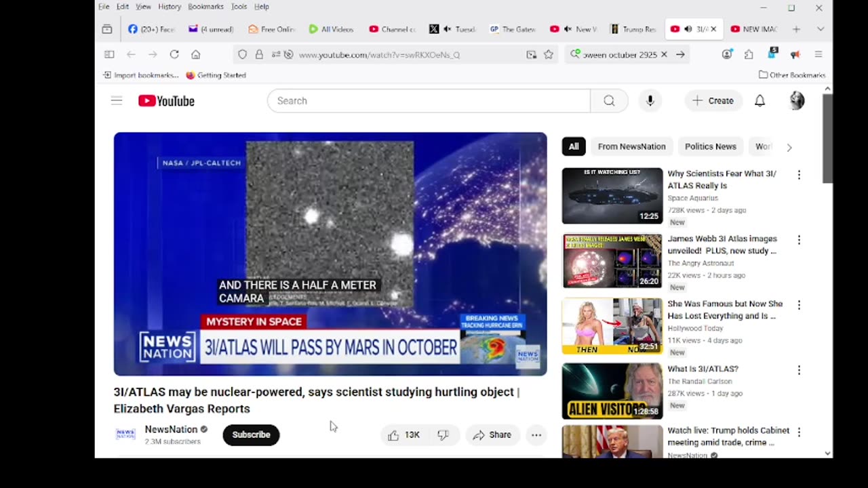
Task: Show site security padlock info
Action: 259,54
